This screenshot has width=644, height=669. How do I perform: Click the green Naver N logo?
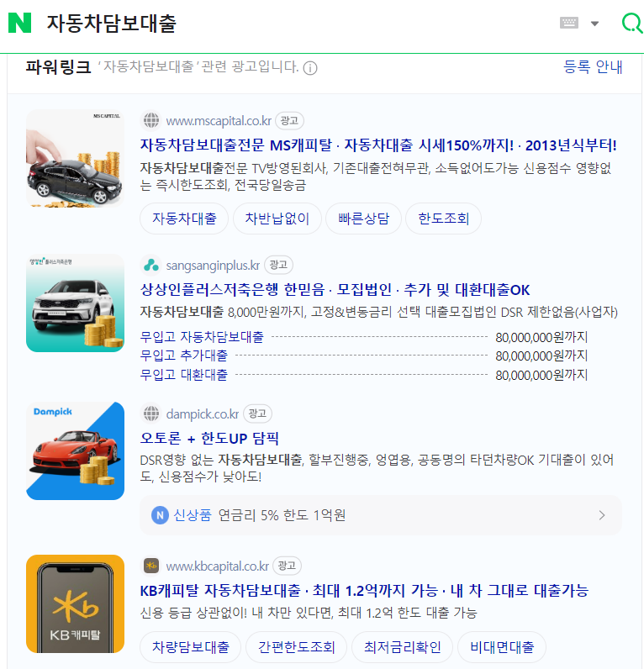[19, 23]
